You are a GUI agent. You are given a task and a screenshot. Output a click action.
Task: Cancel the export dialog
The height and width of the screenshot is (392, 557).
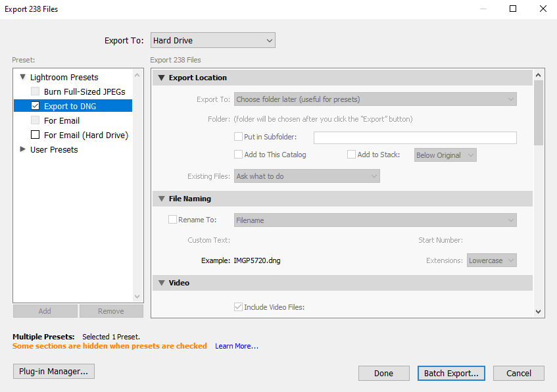(518, 373)
